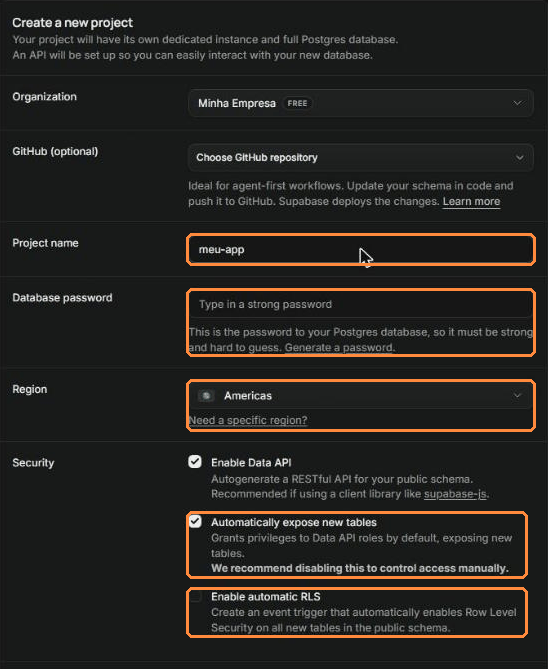Open the Organization dropdown showing Minha Empresa
This screenshot has width=548, height=669.
point(361,103)
